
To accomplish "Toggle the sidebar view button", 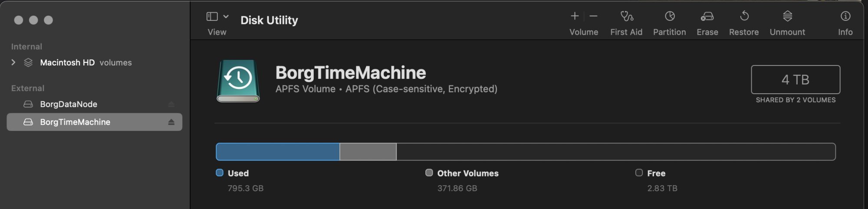I will tap(212, 16).
